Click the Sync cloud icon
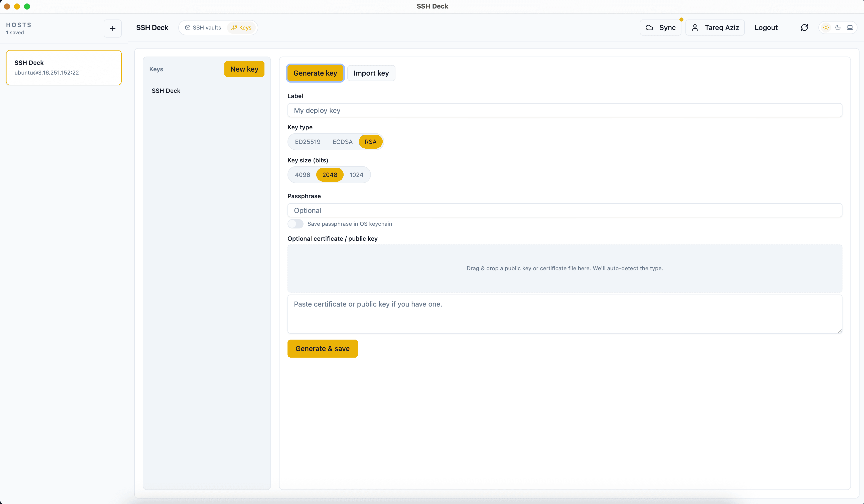Viewport: 864px width, 504px height. 649,28
